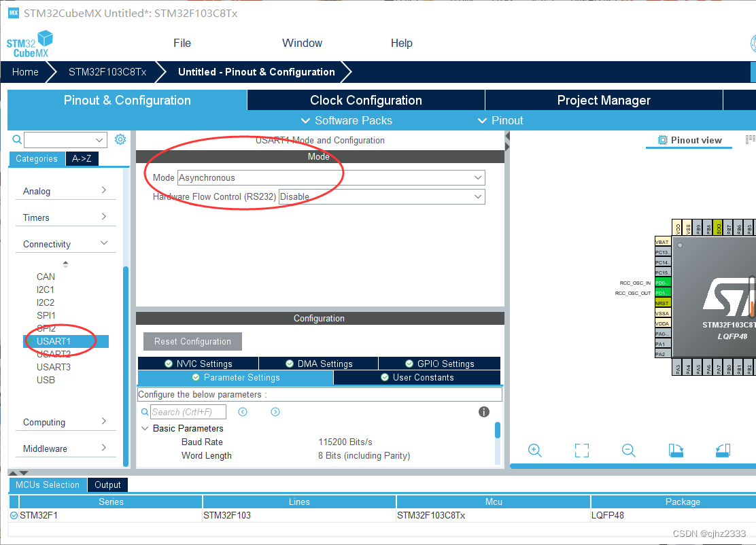Screen dimensions: 756x545
Task: Click the parameter Search field
Action: coord(188,412)
